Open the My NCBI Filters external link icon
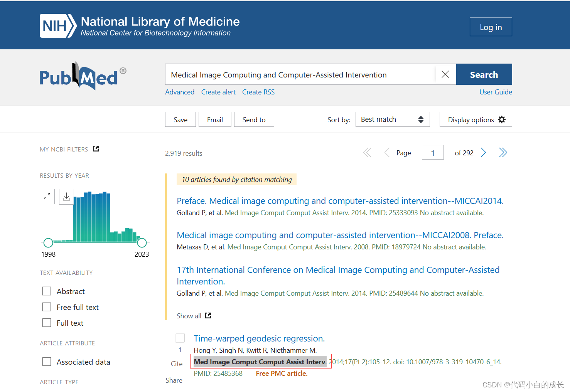 tap(96, 149)
